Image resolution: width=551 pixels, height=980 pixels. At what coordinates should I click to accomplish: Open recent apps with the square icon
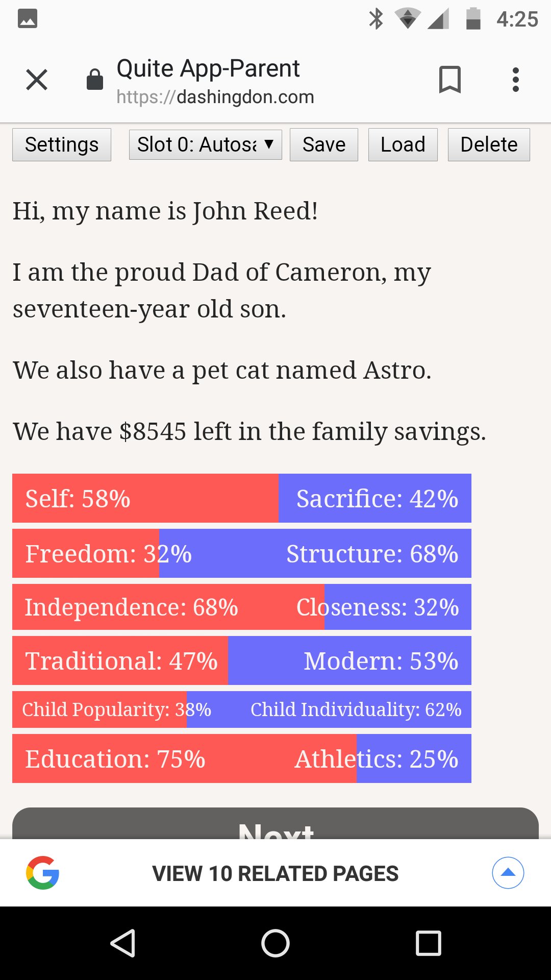(429, 943)
